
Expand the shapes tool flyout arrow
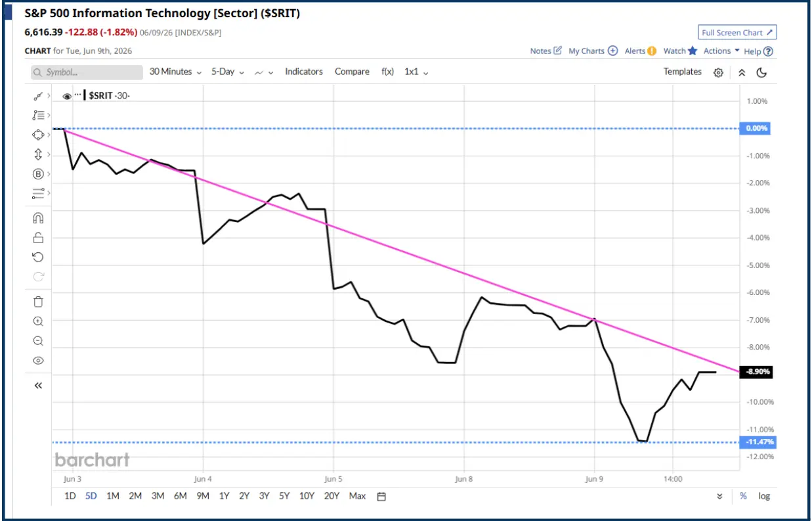pos(49,135)
